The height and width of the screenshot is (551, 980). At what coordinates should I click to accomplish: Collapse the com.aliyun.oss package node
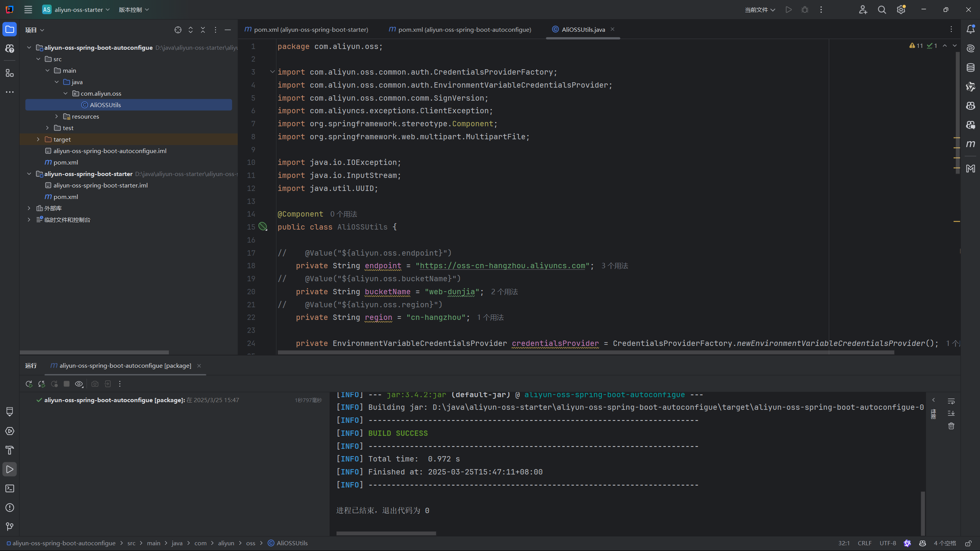pos(65,93)
